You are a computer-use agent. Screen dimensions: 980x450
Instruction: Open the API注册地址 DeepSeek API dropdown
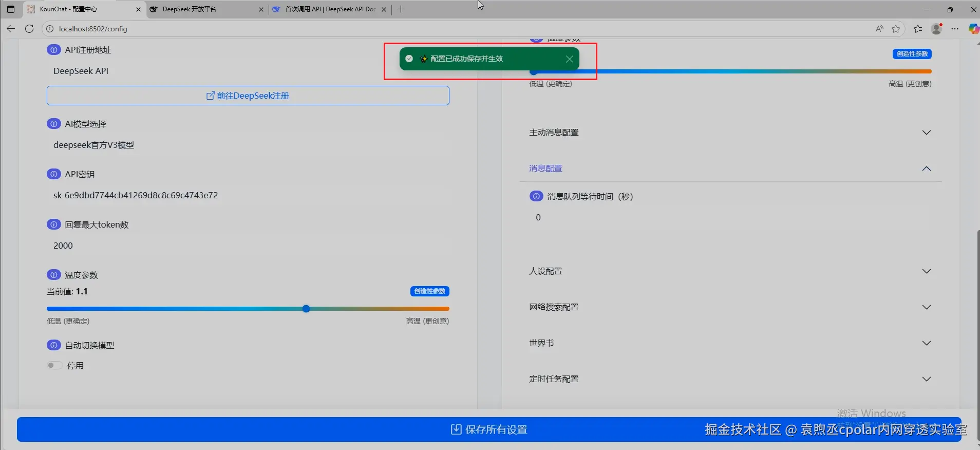[x=248, y=71]
